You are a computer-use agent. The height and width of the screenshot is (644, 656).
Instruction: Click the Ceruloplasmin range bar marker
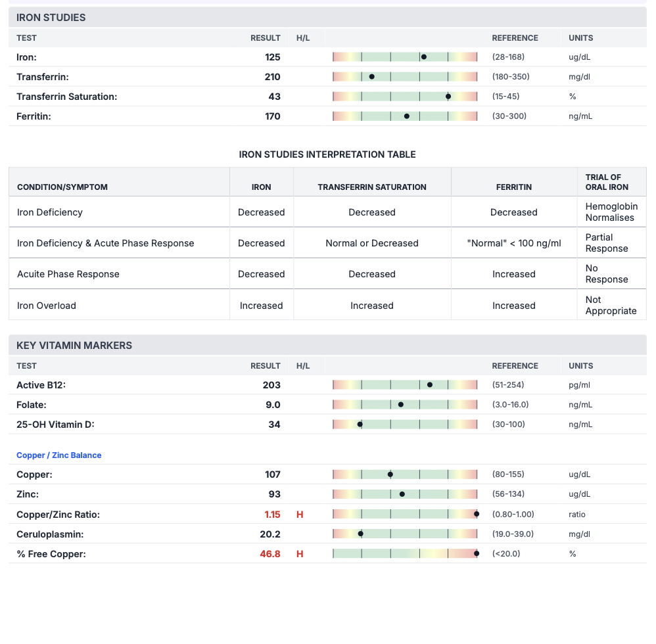point(361,534)
